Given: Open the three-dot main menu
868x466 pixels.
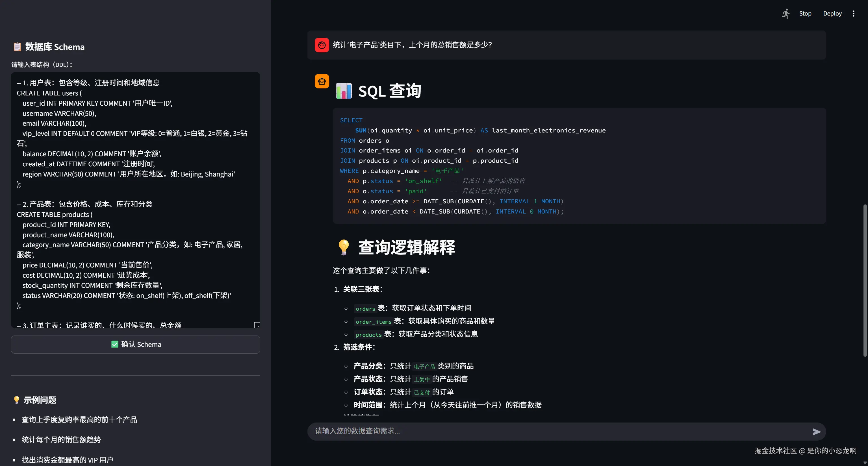Looking at the screenshot, I should (853, 14).
